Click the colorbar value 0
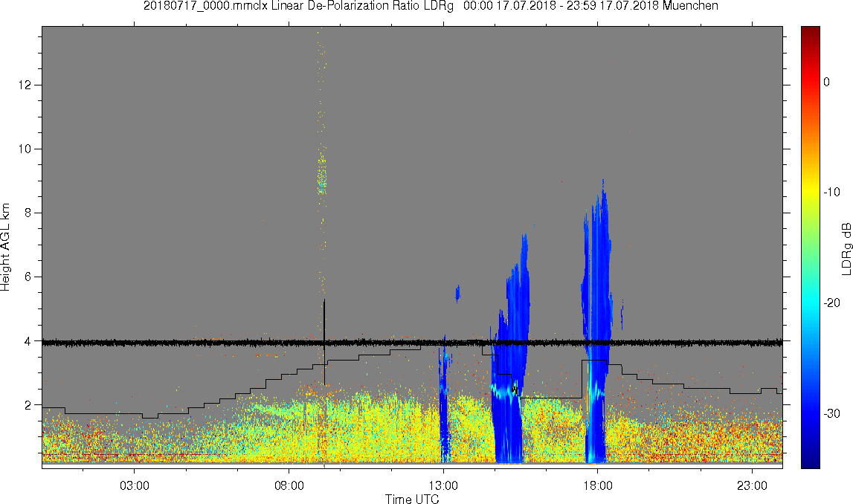 (827, 82)
